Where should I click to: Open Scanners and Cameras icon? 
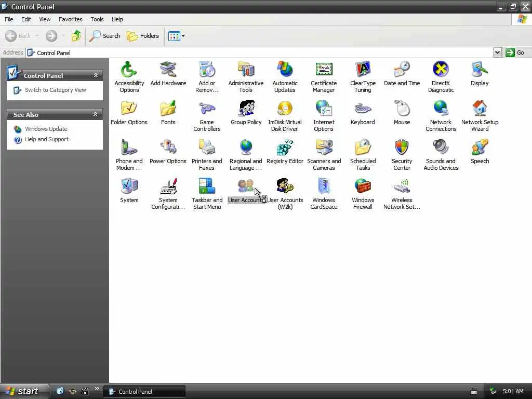[x=324, y=148]
